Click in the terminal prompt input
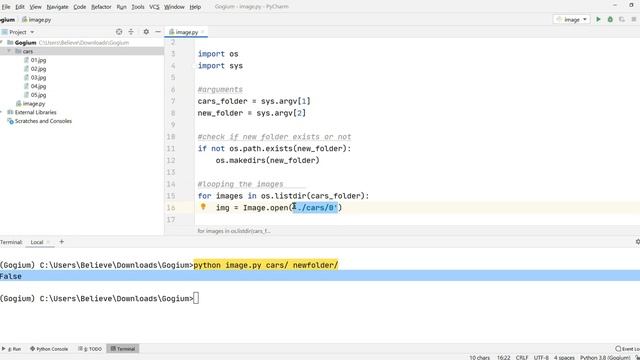 click(x=196, y=298)
